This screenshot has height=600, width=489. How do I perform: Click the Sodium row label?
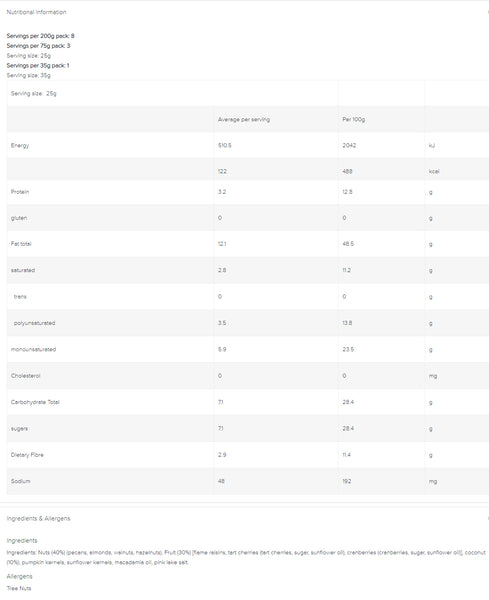click(x=21, y=481)
